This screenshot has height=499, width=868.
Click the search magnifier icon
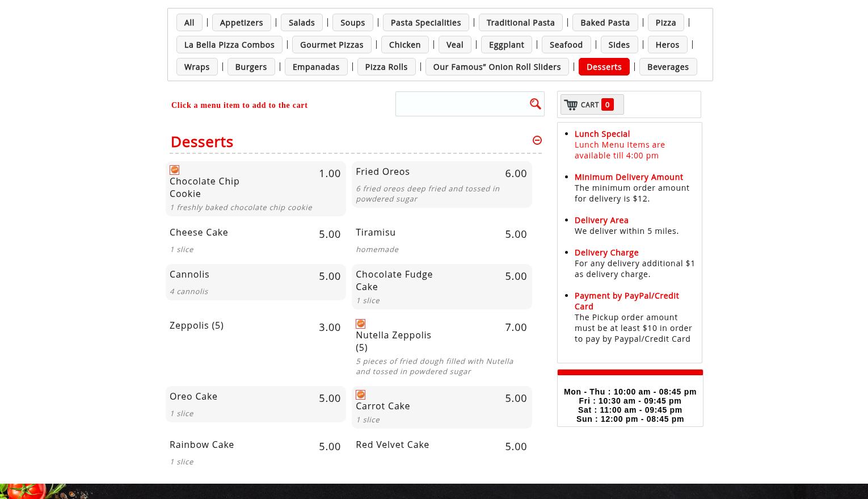[535, 104]
